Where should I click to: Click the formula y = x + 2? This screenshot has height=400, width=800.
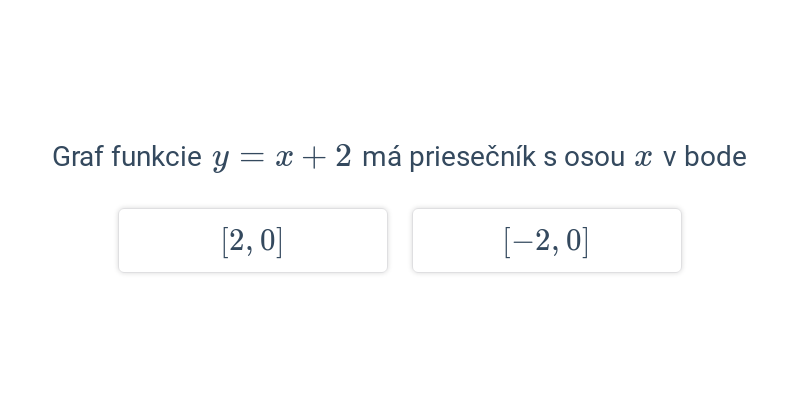[x=282, y=158]
